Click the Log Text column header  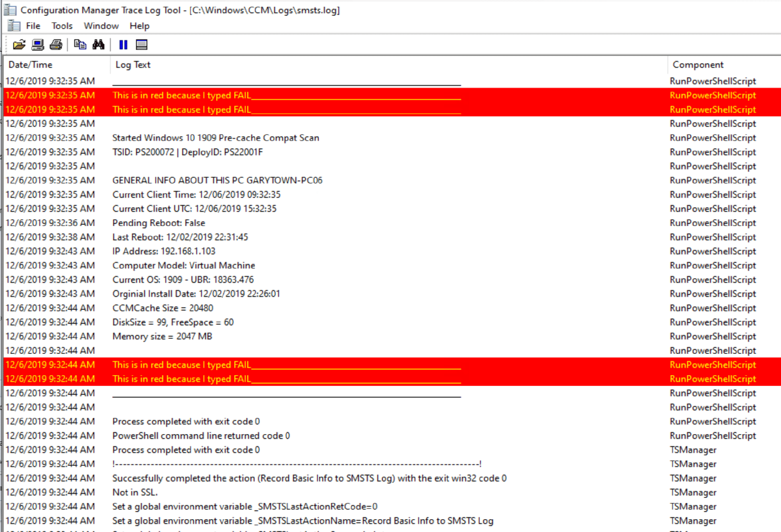pyautogui.click(x=133, y=65)
